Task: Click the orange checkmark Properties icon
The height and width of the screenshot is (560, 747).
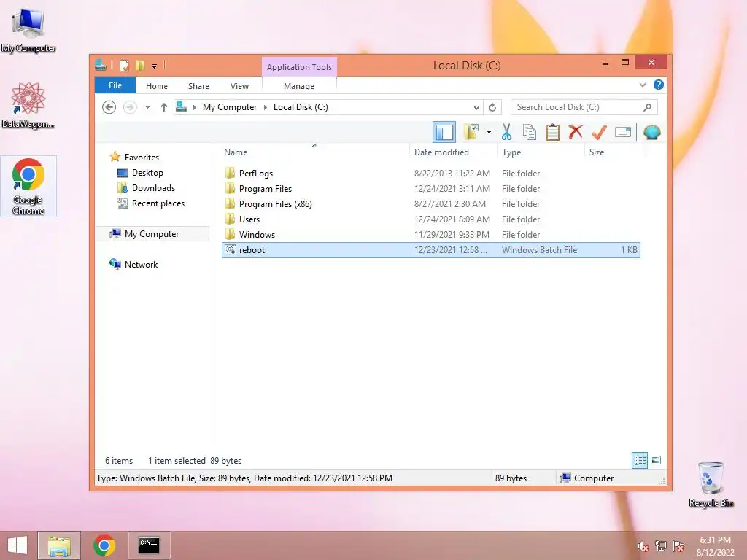Action: coord(599,132)
